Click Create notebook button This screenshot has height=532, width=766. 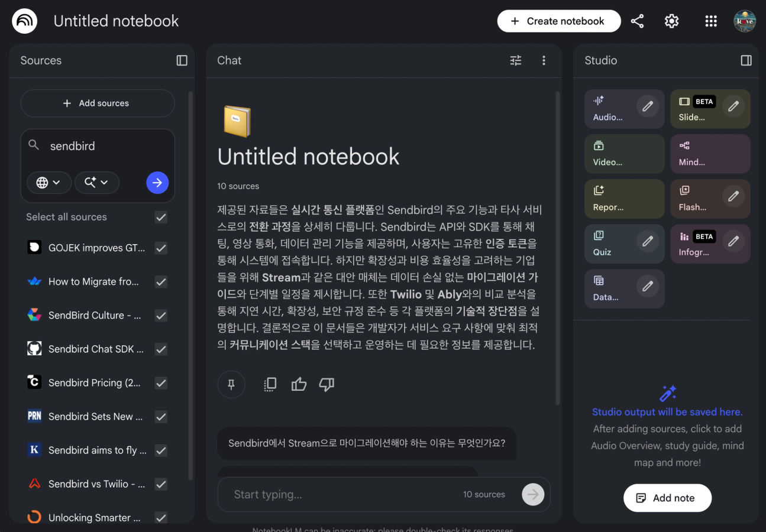559,21
